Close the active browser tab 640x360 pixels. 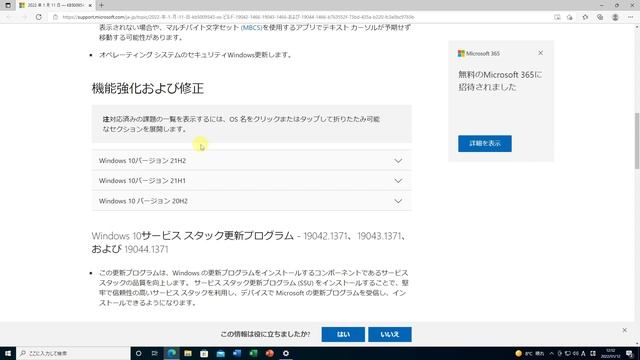[x=90, y=5]
